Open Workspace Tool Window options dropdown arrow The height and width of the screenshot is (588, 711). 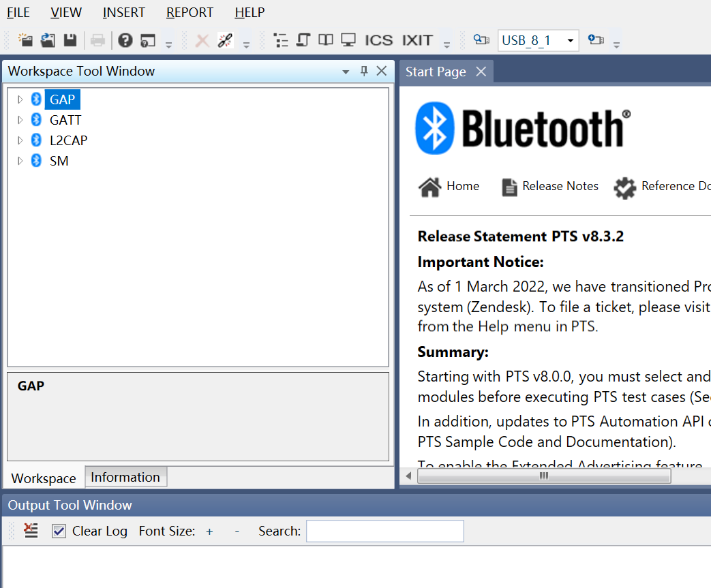pos(346,72)
